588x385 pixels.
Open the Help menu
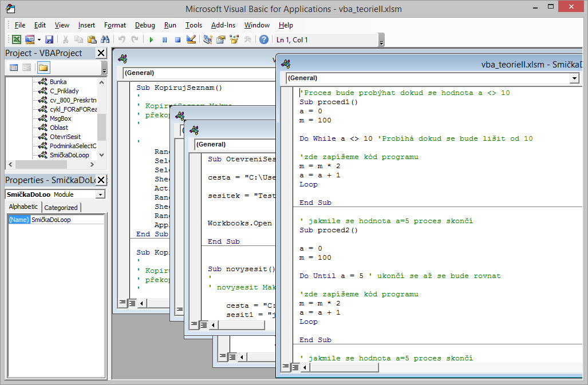click(x=286, y=25)
